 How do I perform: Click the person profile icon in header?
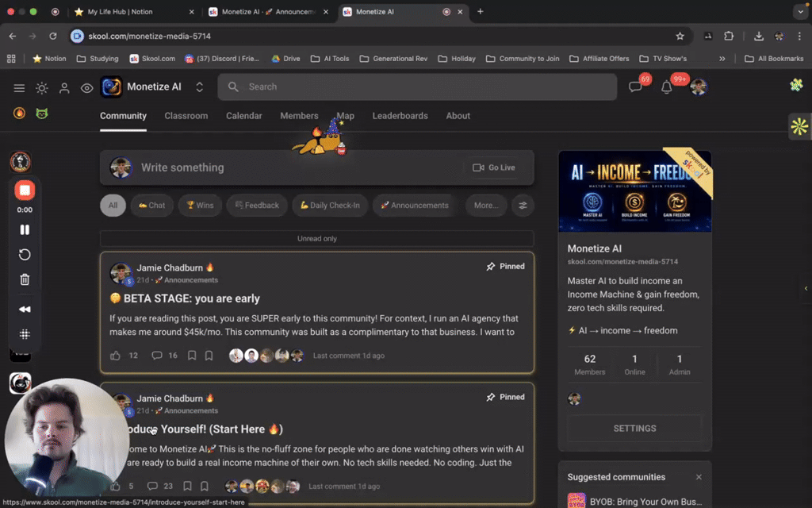coord(64,88)
